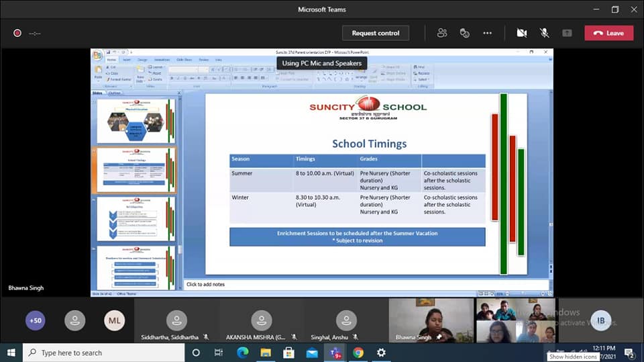
Task: Open Task View from the taskbar
Action: 219,353
